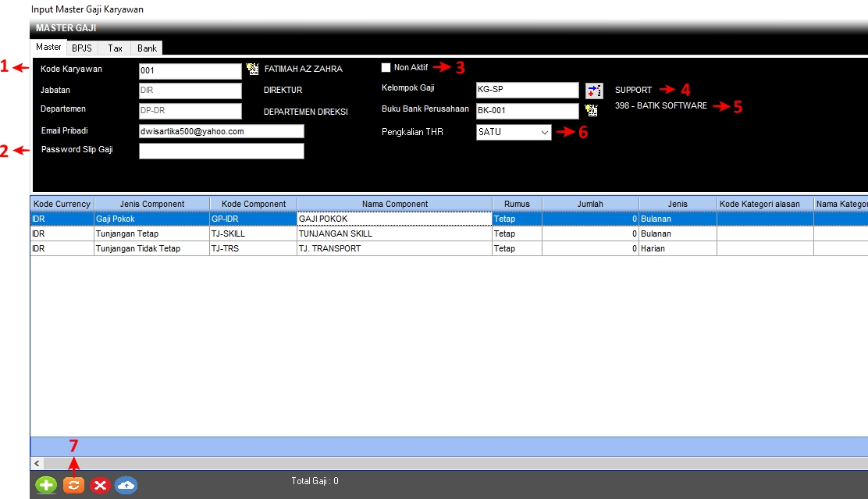Click the Nama Component column header
Viewport: 868px width, 499px height.
(394, 204)
